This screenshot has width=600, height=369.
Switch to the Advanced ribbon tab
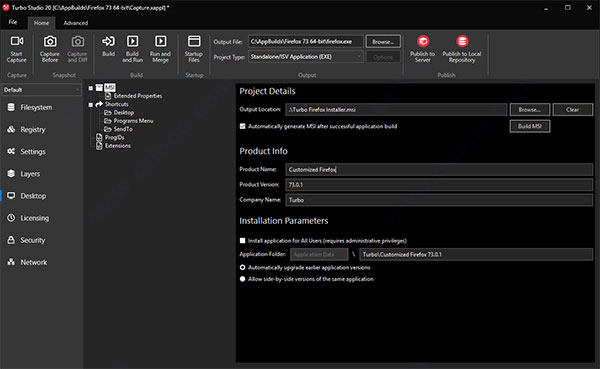pyautogui.click(x=76, y=23)
